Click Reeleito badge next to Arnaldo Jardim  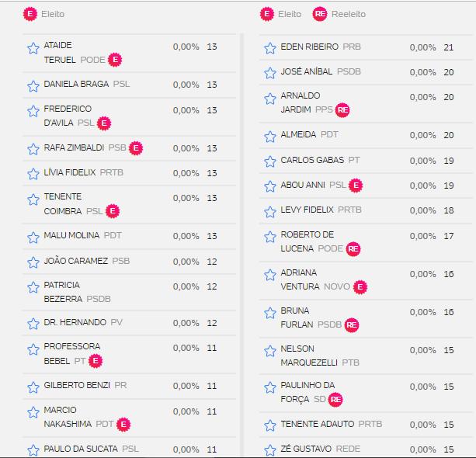342,110
